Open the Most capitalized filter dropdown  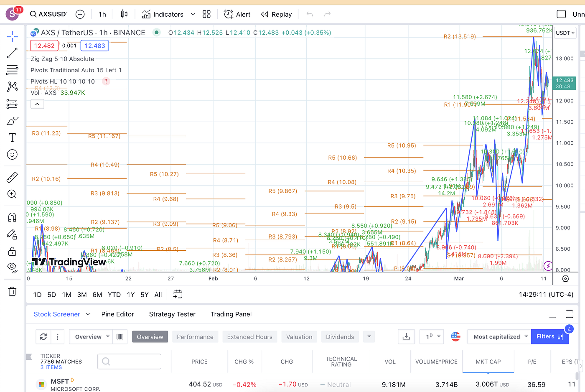(499, 336)
